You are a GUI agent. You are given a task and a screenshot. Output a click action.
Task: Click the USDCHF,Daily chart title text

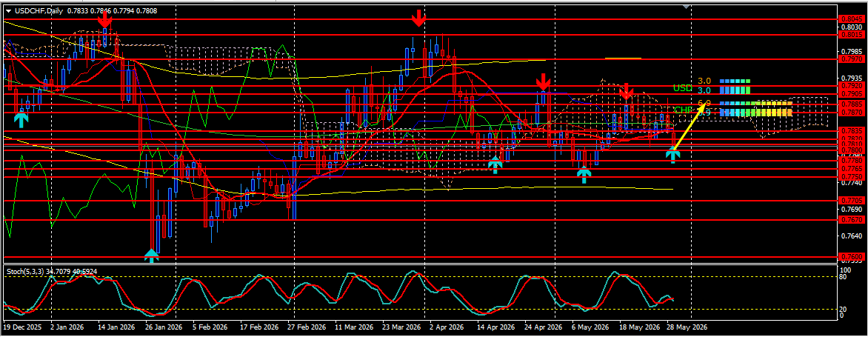click(x=39, y=10)
